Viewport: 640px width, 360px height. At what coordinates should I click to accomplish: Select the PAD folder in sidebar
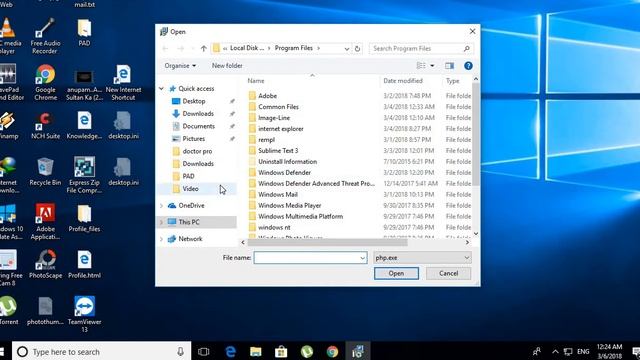[x=188, y=176]
